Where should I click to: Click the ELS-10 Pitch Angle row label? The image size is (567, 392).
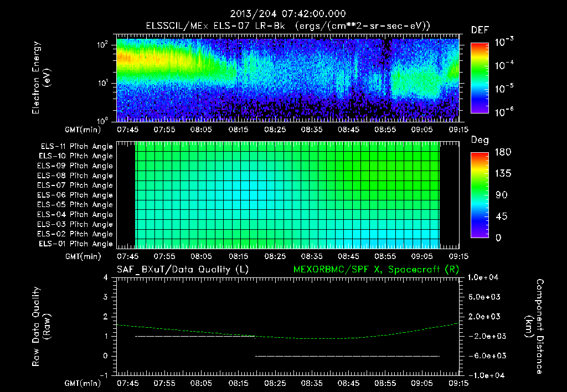tap(76, 156)
